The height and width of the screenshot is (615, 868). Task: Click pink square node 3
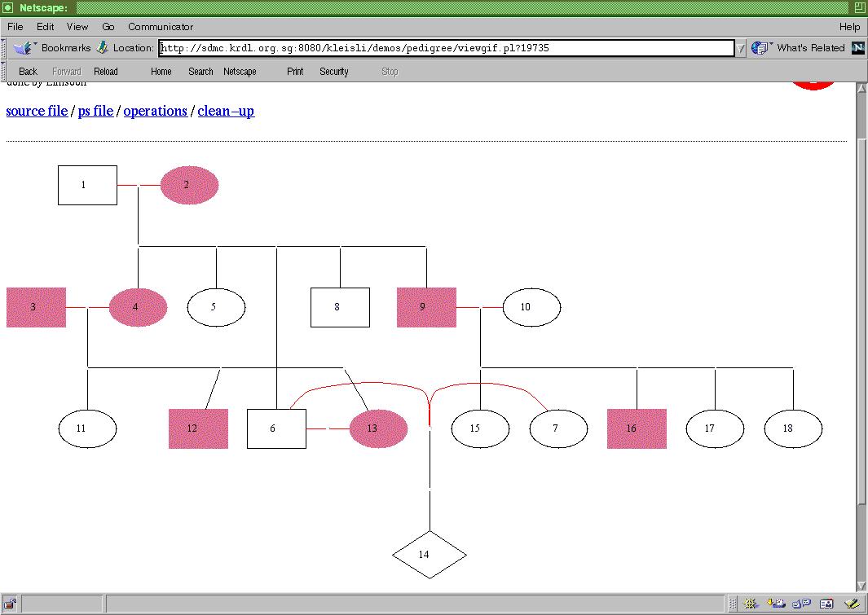point(36,308)
